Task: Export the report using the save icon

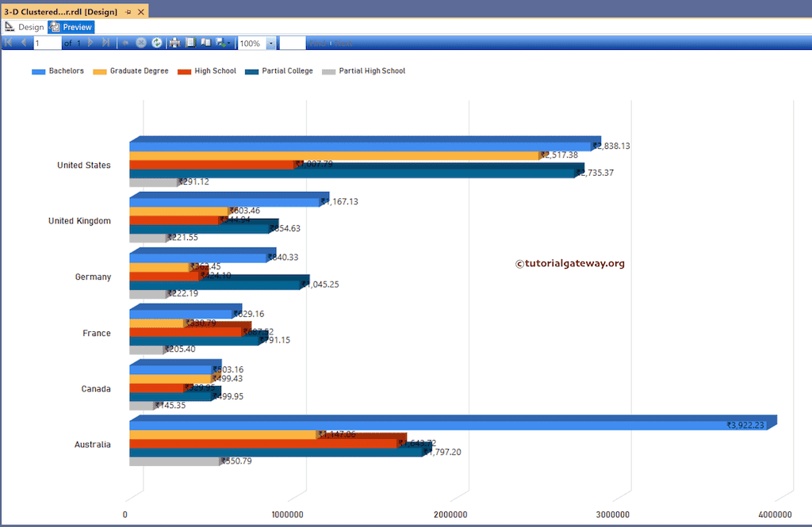Action: tap(220, 42)
